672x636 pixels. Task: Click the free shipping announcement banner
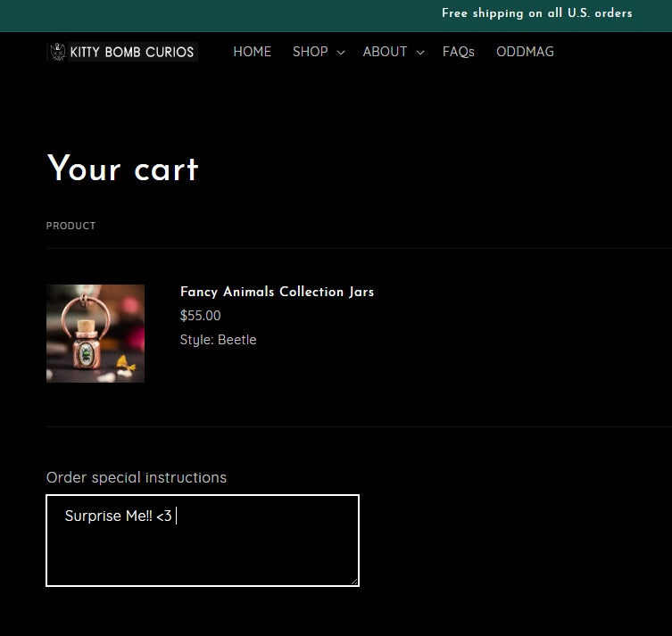pyautogui.click(x=536, y=13)
